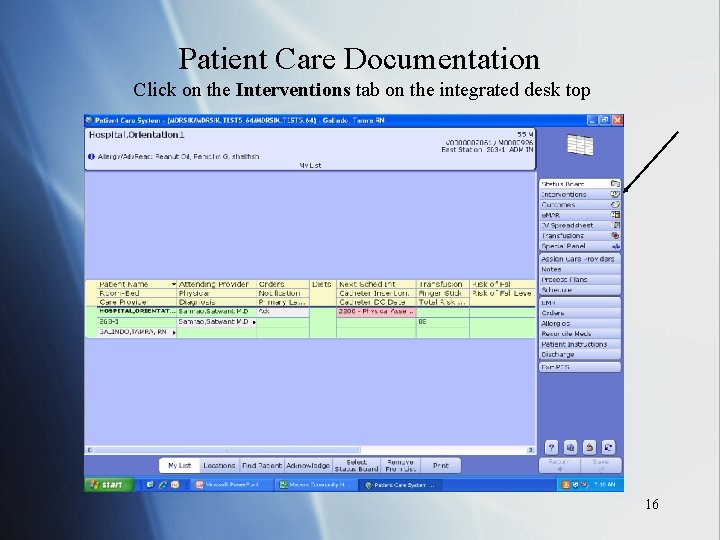Image resolution: width=720 pixels, height=540 pixels.
Task: Click the Diets column header
Action: click(x=322, y=284)
